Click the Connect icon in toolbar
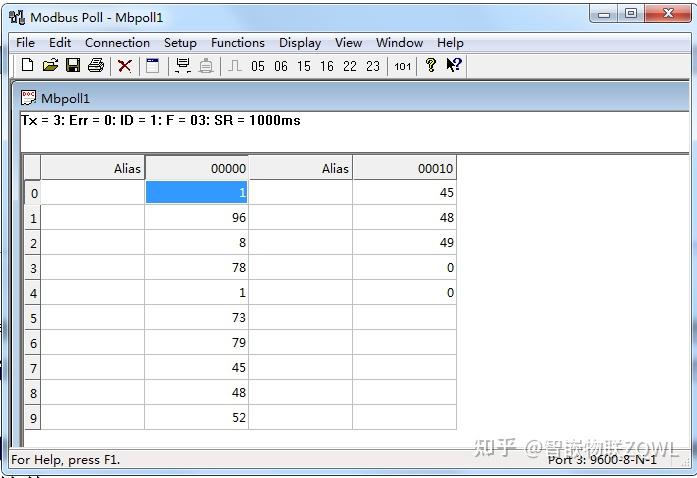This screenshot has height=478, width=697. point(183,66)
